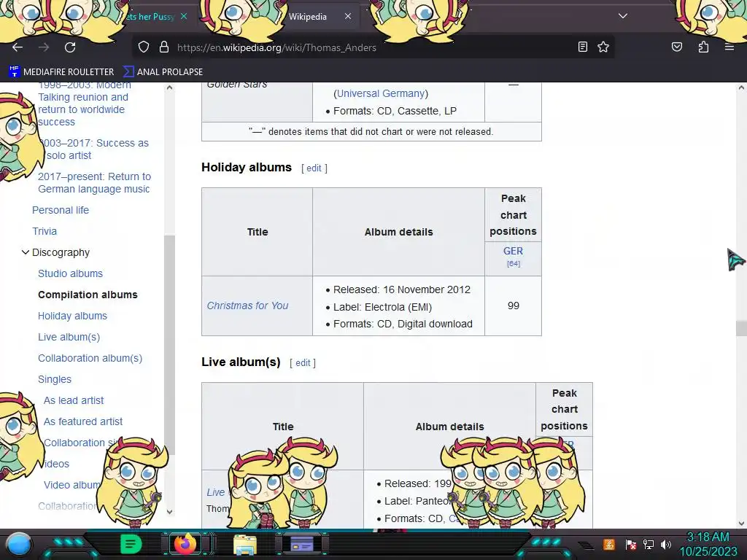Viewport: 747px width, 560px height.
Task: Show the clock and date calendar
Action: click(708, 544)
